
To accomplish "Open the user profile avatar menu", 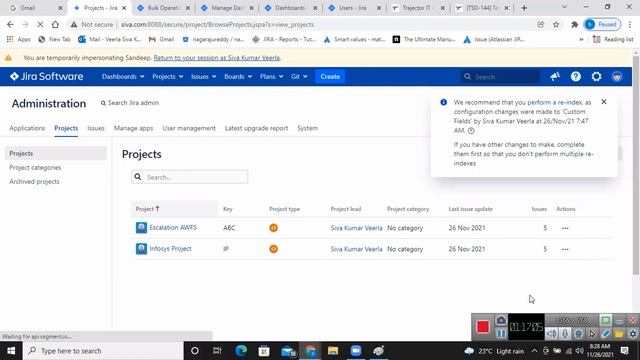I will pos(617,76).
